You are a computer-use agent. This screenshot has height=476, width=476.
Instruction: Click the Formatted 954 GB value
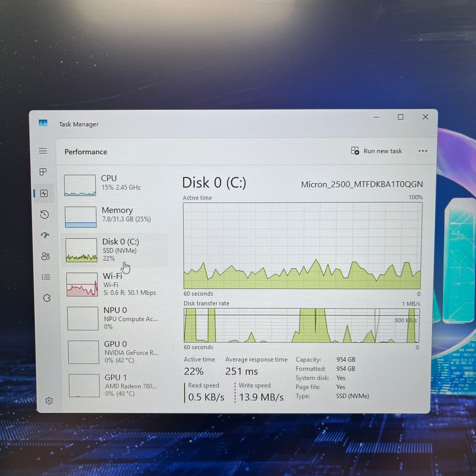click(x=346, y=369)
